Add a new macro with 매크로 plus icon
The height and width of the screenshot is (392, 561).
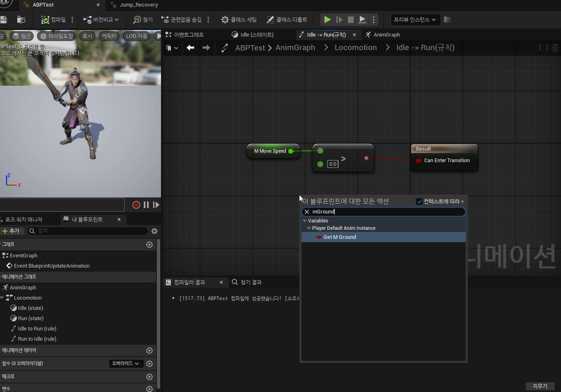click(x=149, y=377)
